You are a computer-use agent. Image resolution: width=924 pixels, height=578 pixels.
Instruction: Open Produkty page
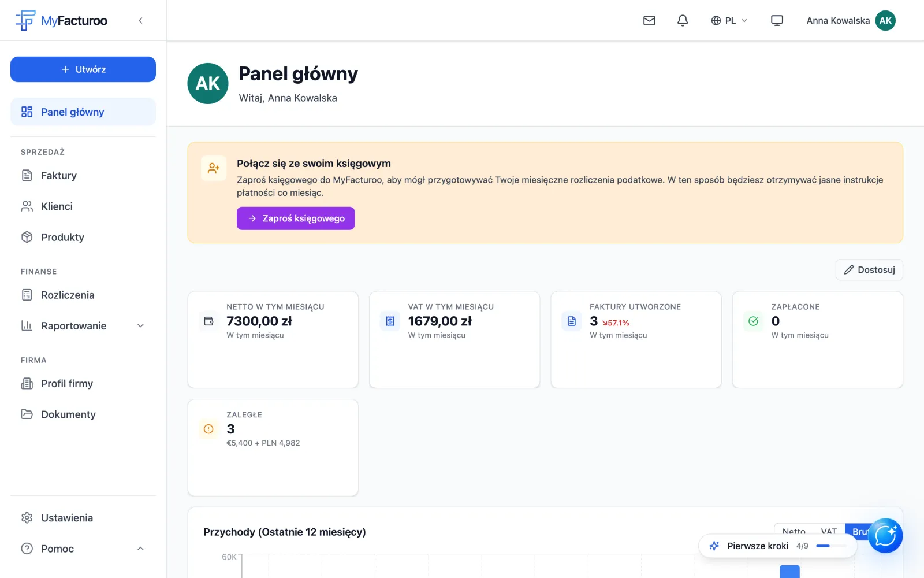coord(83,237)
